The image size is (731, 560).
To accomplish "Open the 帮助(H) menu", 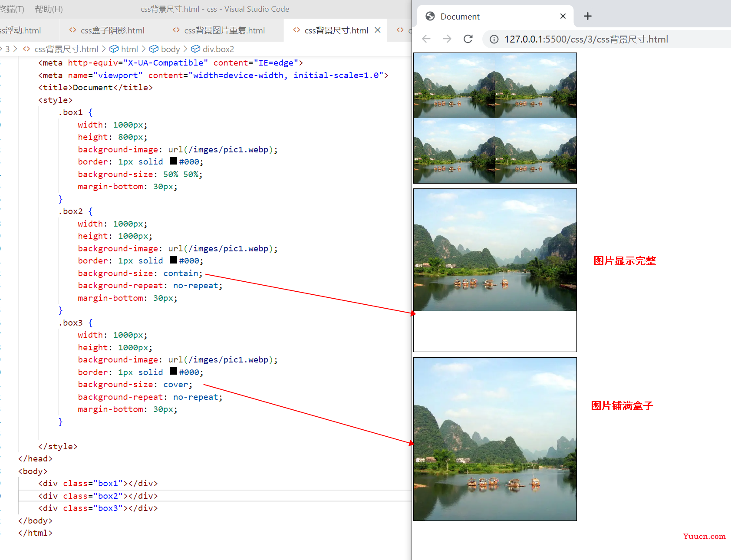I will pos(49,9).
